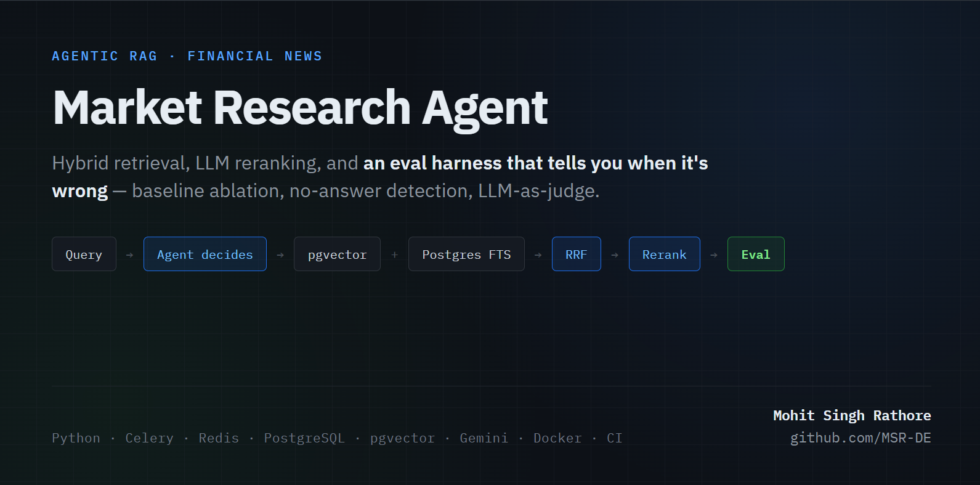Click the CI tech label

click(615, 438)
